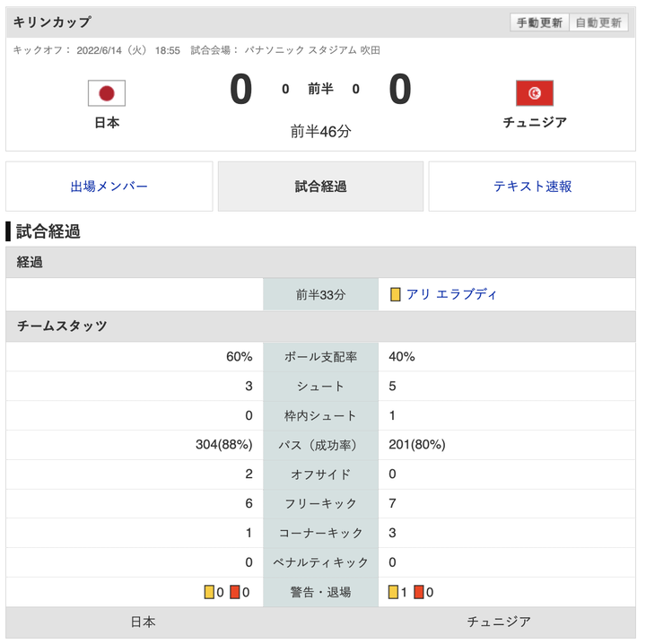This screenshot has width=646, height=644.
Task: Enable 手動更新 manual refresh mode
Action: (x=539, y=22)
